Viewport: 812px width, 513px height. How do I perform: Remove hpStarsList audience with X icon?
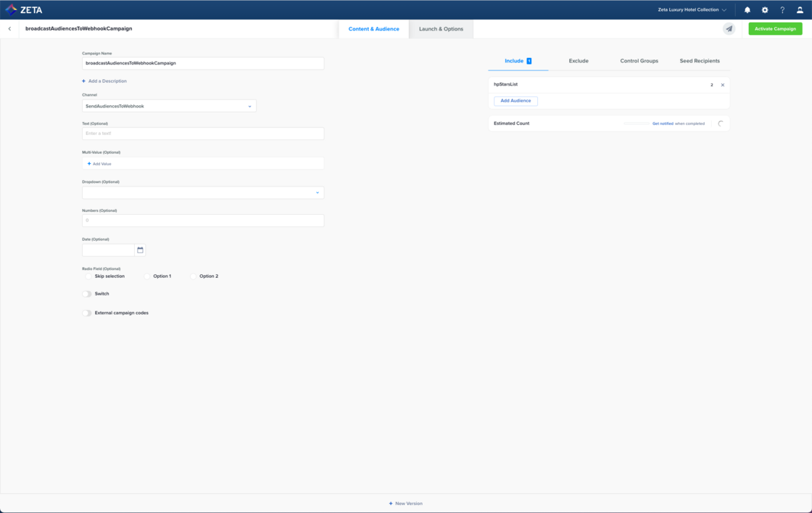(723, 85)
